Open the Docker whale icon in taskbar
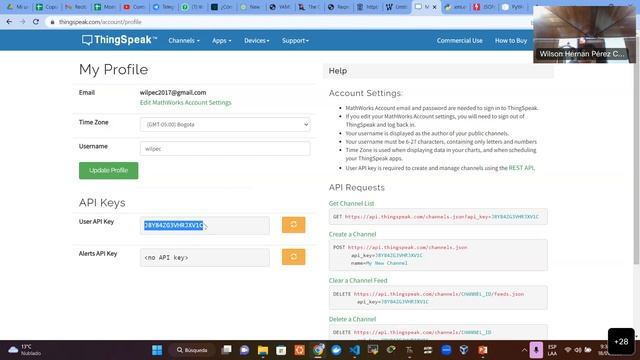Screen dimensions: 640x360 336,350
